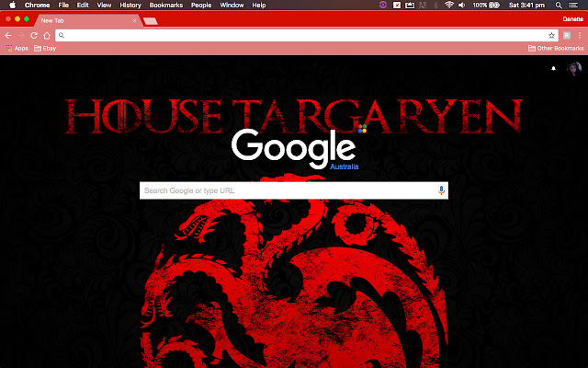
Task: Open the Google account profile picture
Action: tap(573, 69)
